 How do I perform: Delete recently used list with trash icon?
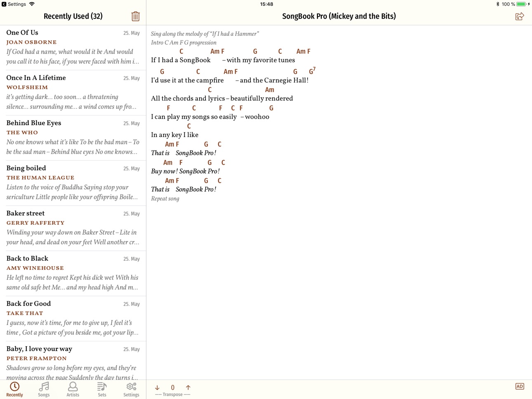135,16
